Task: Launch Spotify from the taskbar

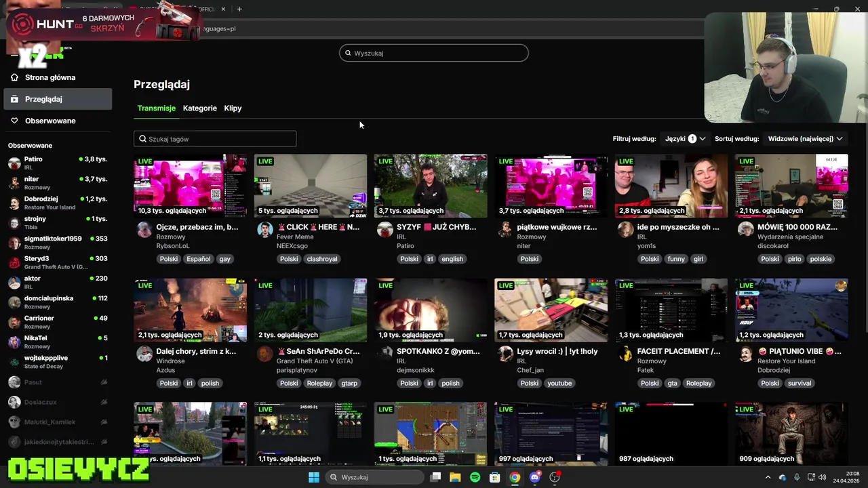Action: click(x=475, y=477)
